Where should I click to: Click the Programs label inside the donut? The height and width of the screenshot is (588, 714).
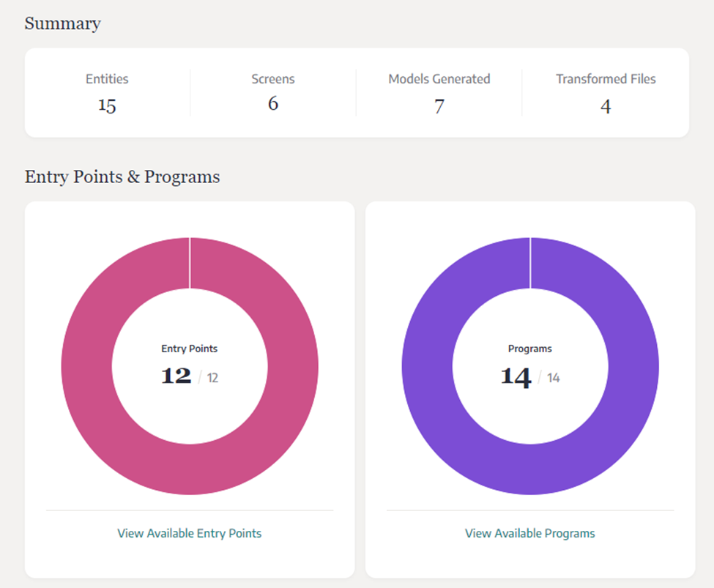pos(529,349)
